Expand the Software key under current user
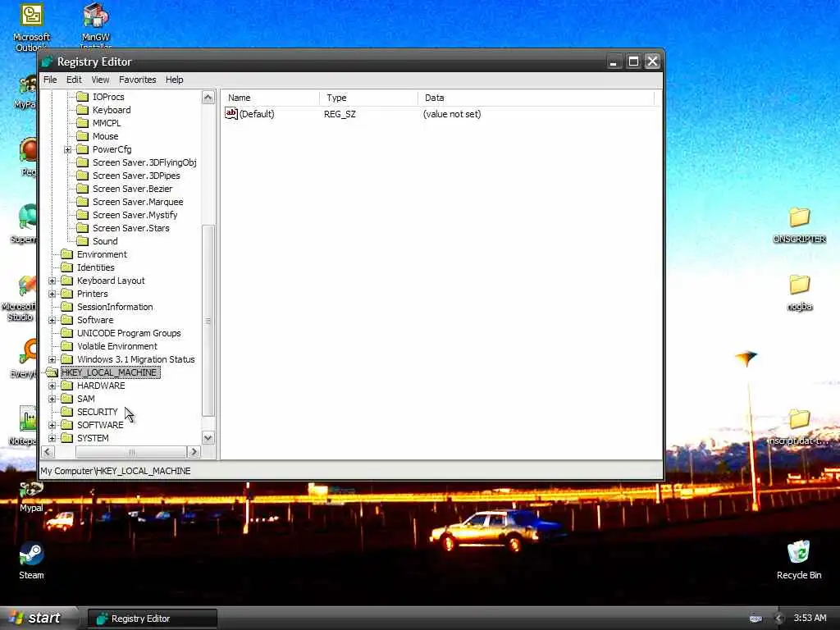840x630 pixels. [52, 320]
